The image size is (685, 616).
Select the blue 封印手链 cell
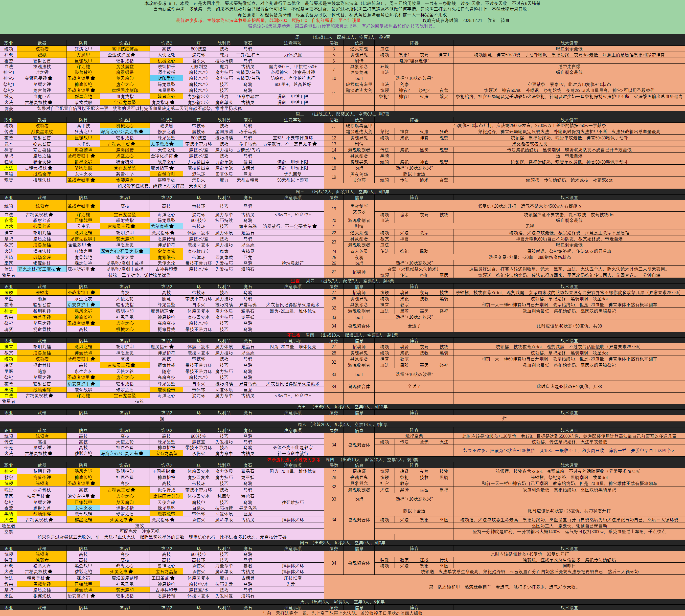[166, 79]
